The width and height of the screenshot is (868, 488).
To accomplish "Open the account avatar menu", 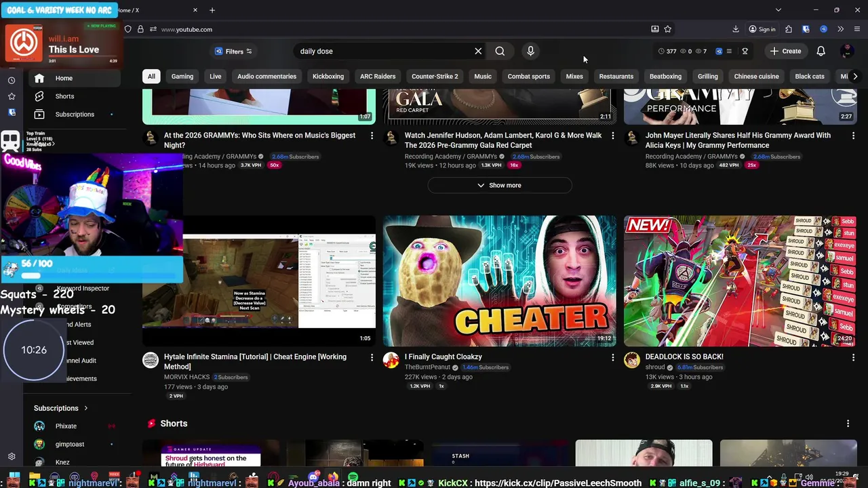I will coord(846,51).
